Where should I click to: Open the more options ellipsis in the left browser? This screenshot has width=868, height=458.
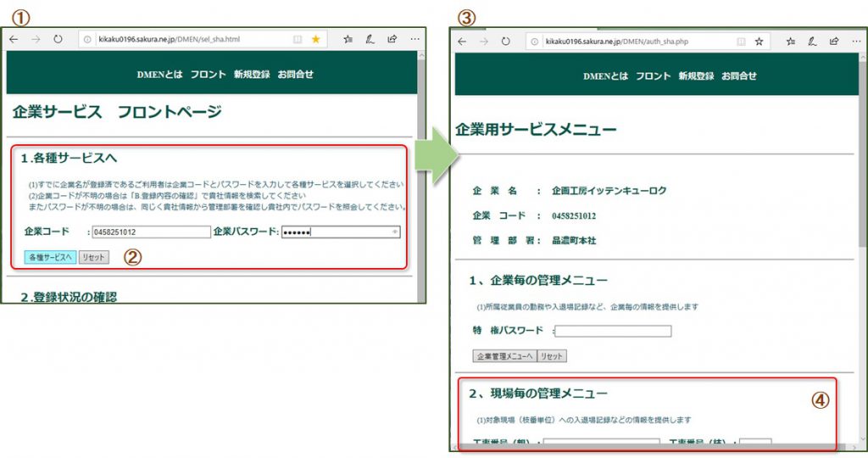[415, 39]
